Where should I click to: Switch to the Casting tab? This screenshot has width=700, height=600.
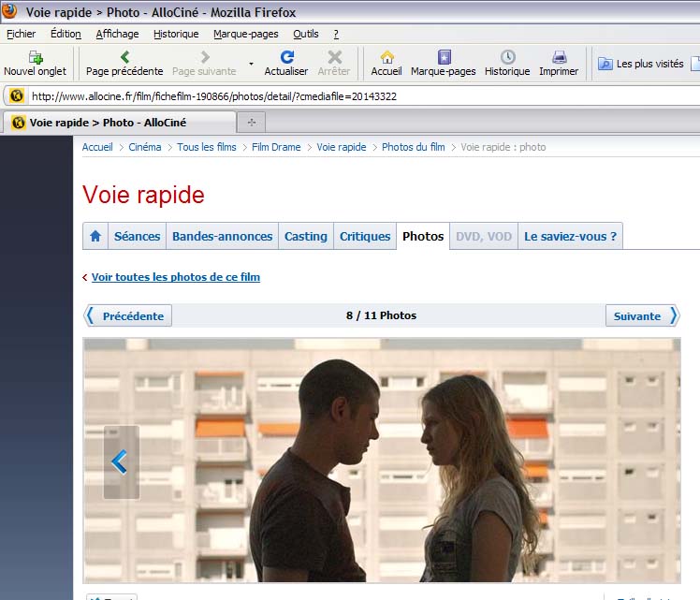point(306,236)
